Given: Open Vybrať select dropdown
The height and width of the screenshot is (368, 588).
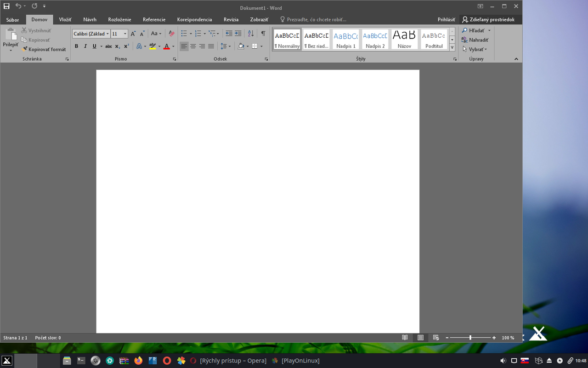Looking at the screenshot, I should [x=475, y=49].
